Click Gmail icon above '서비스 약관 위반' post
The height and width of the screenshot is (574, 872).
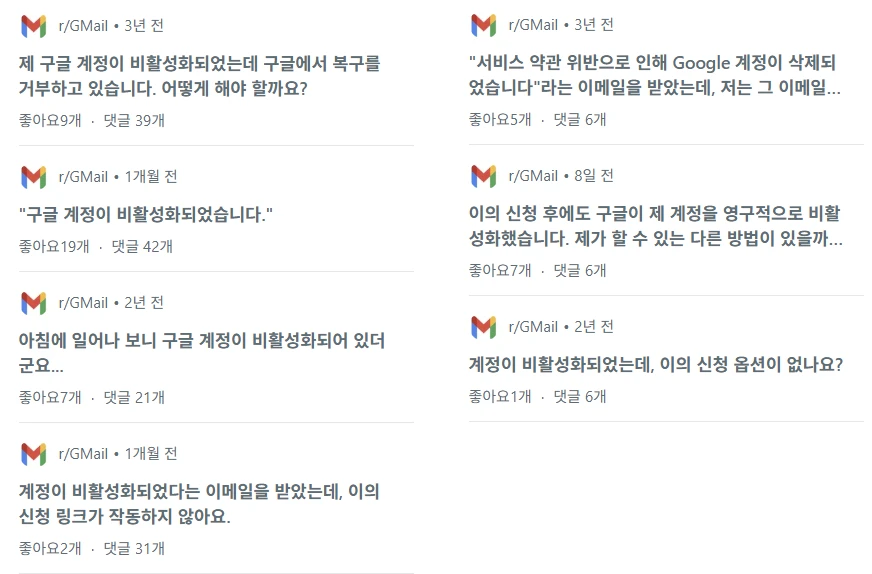tap(483, 25)
